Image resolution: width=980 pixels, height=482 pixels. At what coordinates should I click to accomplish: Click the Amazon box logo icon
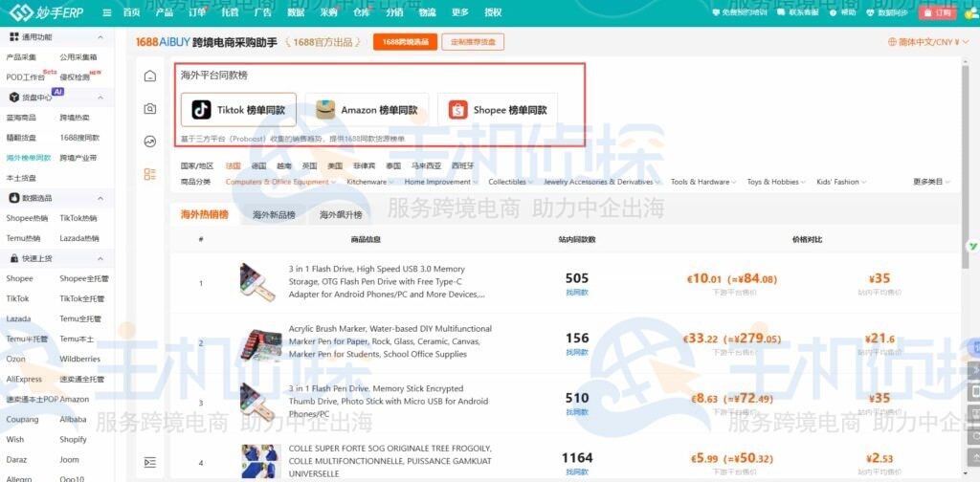[325, 110]
